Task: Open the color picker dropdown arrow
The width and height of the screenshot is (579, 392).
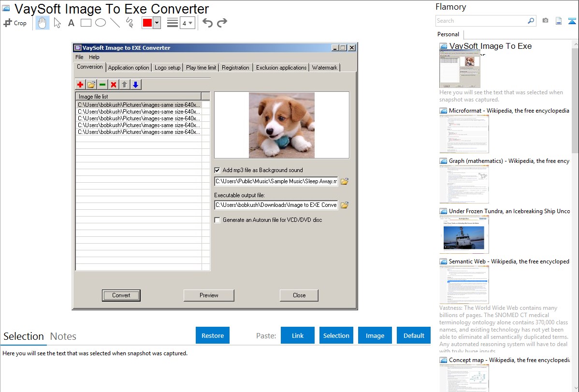Action: [157, 23]
